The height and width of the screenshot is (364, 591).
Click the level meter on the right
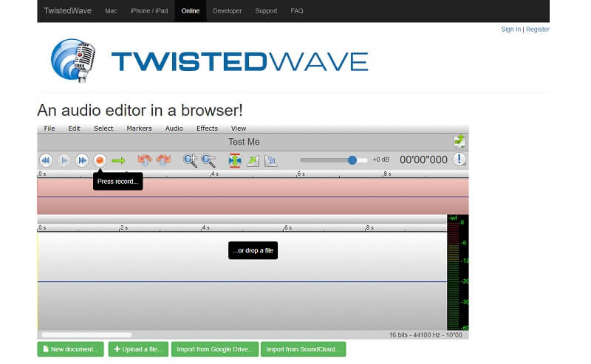coord(457,272)
